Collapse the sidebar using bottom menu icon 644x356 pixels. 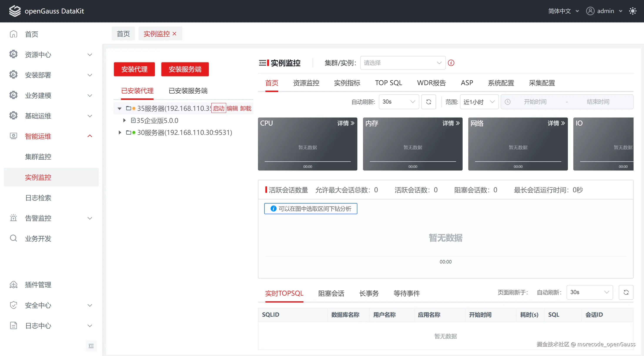click(91, 346)
